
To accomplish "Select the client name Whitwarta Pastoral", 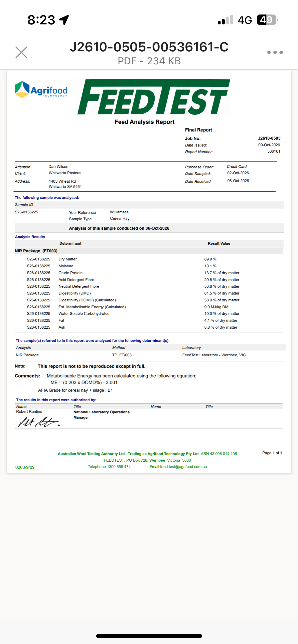I will [x=65, y=173].
